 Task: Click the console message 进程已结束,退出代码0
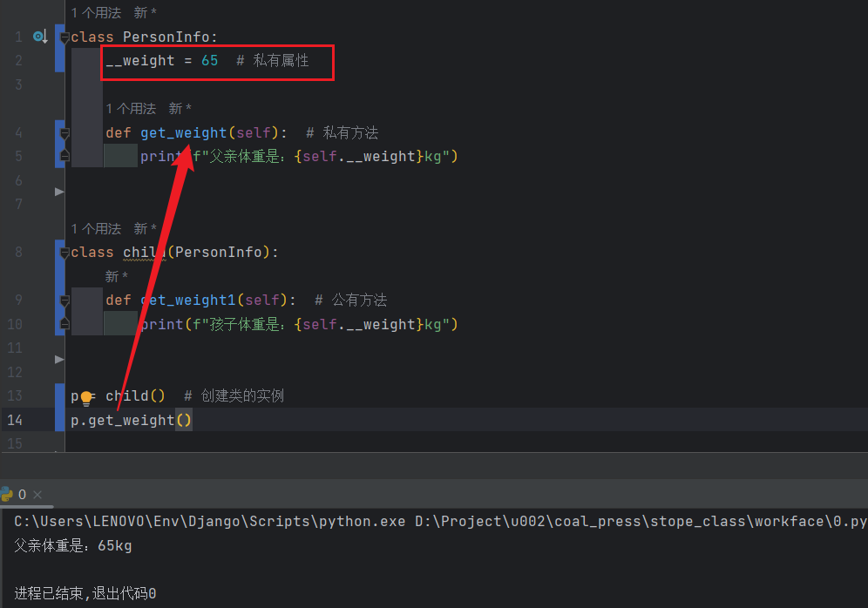pyautogui.click(x=85, y=593)
